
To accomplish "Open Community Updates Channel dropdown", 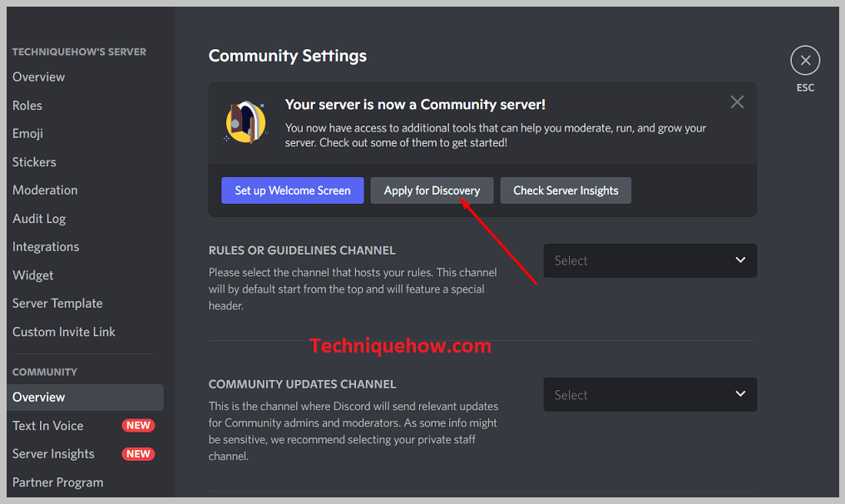I will pyautogui.click(x=650, y=394).
